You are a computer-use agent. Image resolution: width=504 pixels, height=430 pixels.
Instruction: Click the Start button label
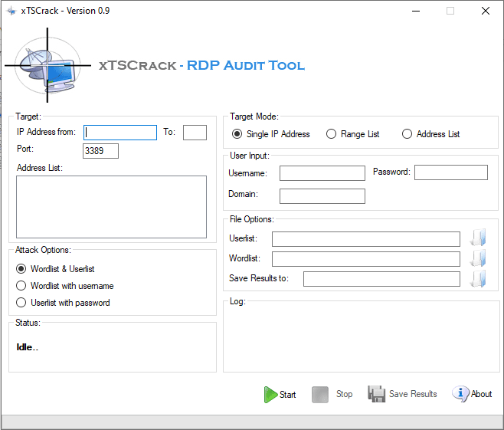coord(288,395)
